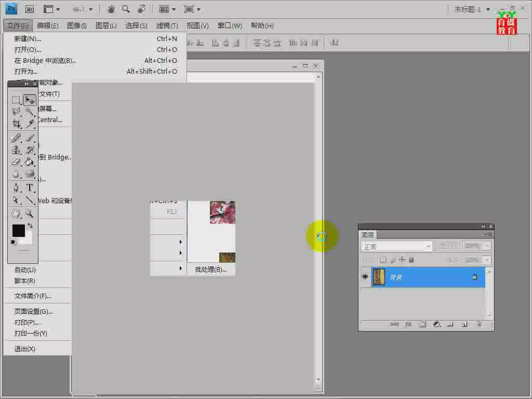Select the History Brush tool
Image resolution: width=532 pixels, height=399 pixels.
(30, 150)
